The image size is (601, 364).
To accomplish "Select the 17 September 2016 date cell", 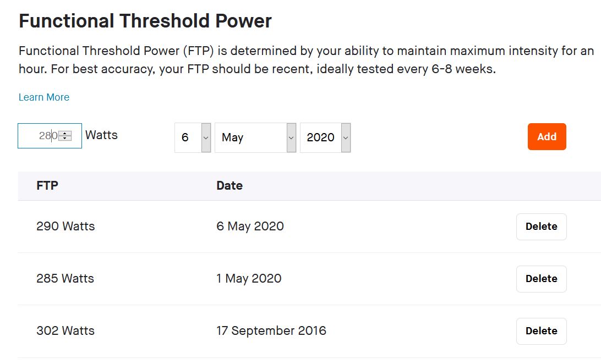I will coord(271,331).
